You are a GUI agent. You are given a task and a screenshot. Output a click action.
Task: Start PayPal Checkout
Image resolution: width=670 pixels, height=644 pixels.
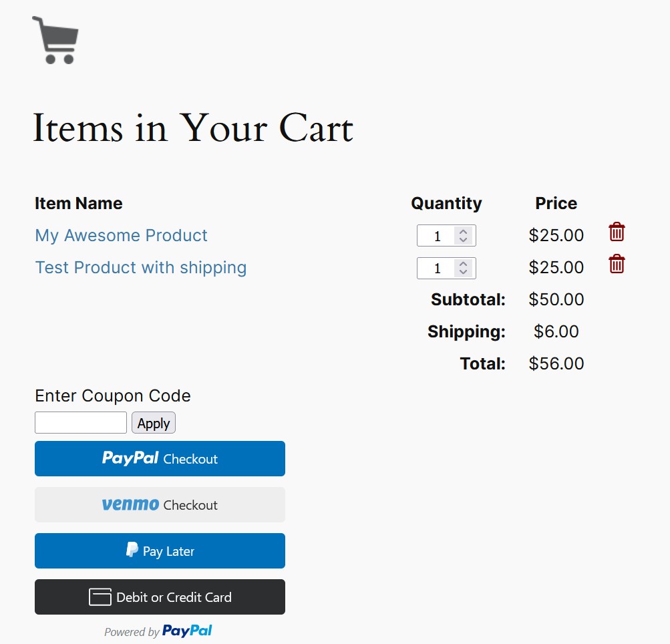[x=160, y=458]
